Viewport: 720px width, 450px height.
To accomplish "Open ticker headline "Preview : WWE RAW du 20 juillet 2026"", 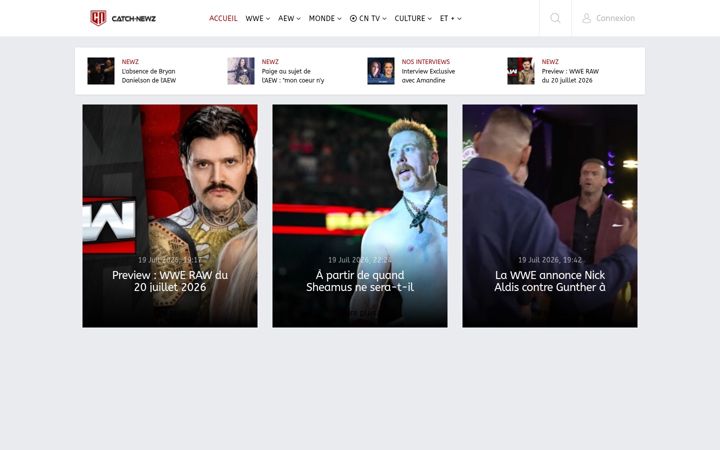I will click(570, 76).
